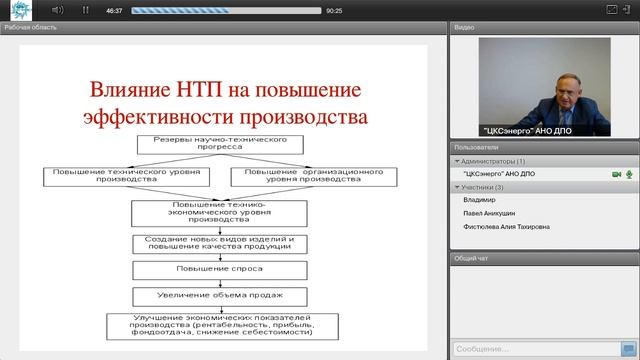
Task: Click the slide title Влияние НТП на повышение
Action: [x=225, y=89]
